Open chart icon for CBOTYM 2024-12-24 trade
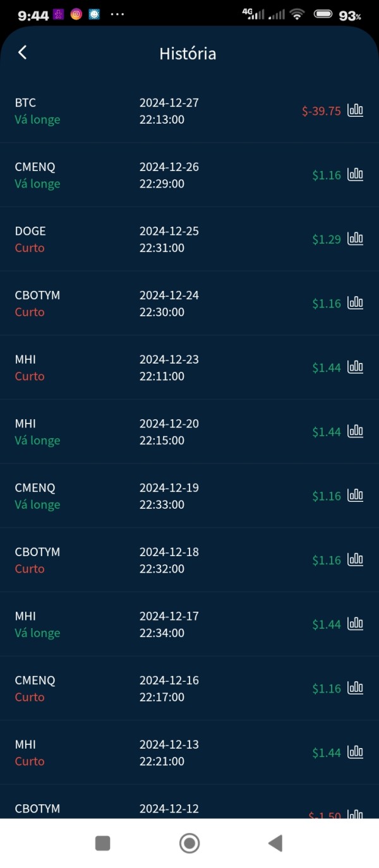 (356, 303)
